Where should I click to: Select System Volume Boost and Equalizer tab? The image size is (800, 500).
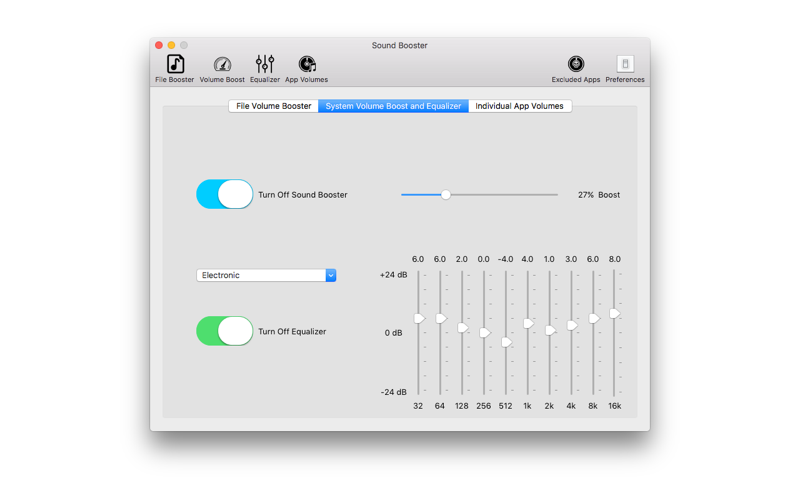point(393,106)
